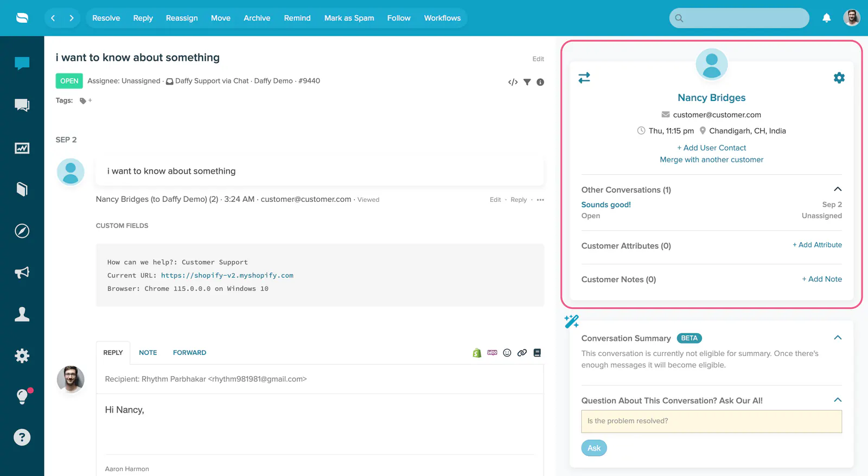Open the customers person icon in sidebar
Viewport: 868px width, 476px height.
point(22,314)
